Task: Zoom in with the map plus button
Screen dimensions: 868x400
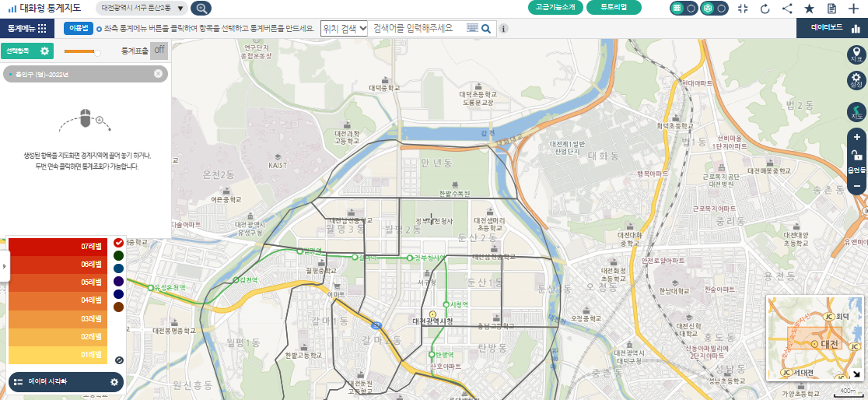Action: click(x=856, y=138)
